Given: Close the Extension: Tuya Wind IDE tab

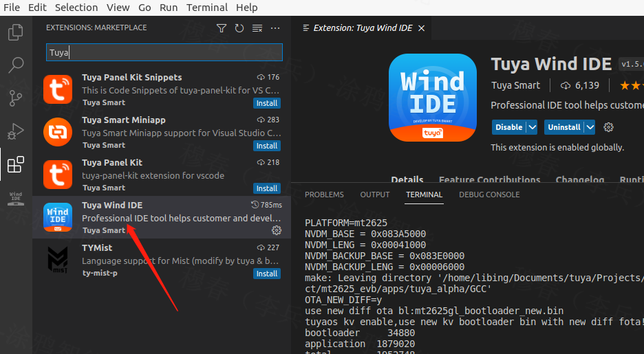Looking at the screenshot, I should pos(421,28).
